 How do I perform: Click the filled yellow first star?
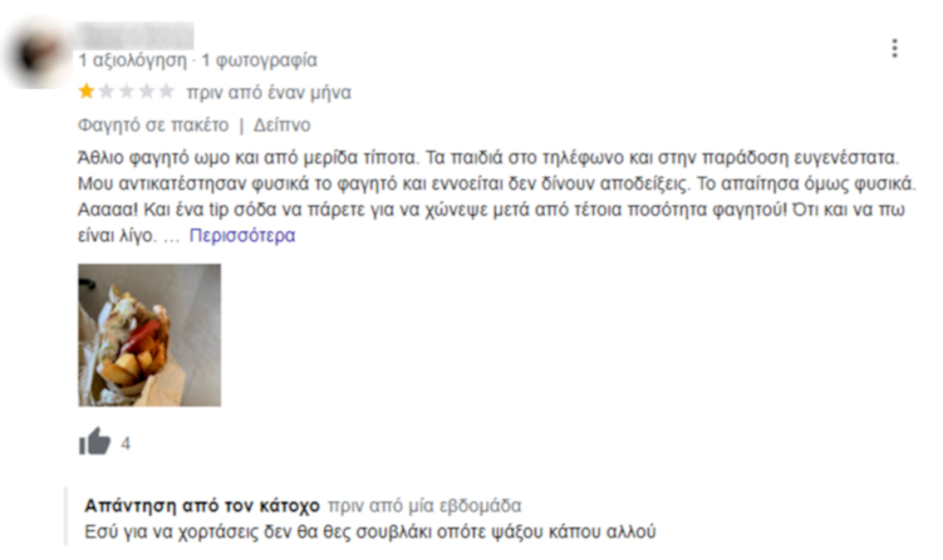click(x=87, y=91)
